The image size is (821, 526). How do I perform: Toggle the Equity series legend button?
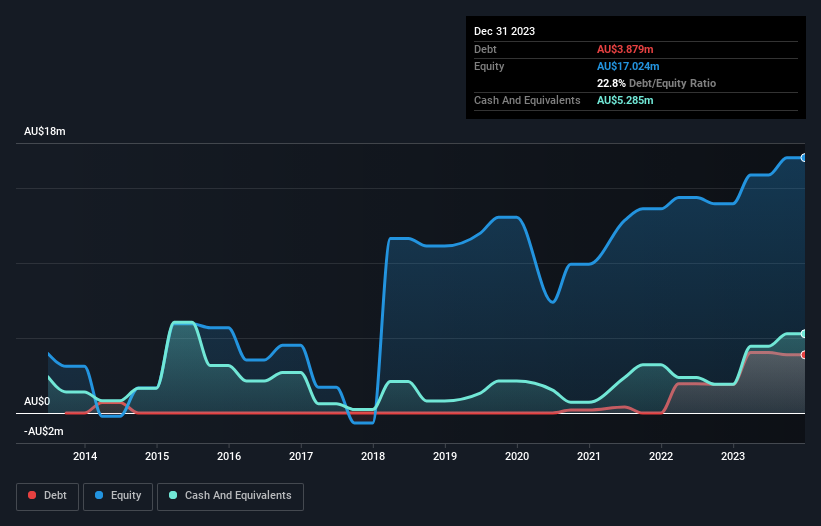[118, 496]
